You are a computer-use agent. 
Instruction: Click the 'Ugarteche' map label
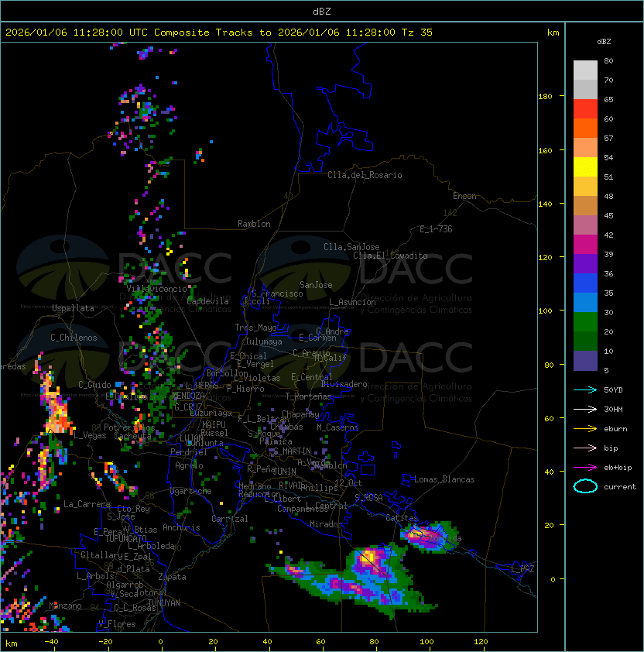coord(191,491)
